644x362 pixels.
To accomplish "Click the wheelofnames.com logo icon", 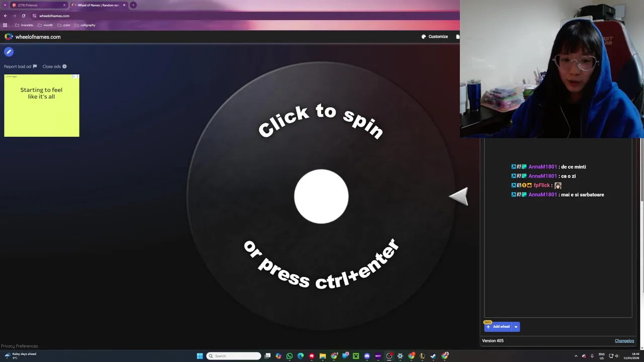I will pos(9,37).
